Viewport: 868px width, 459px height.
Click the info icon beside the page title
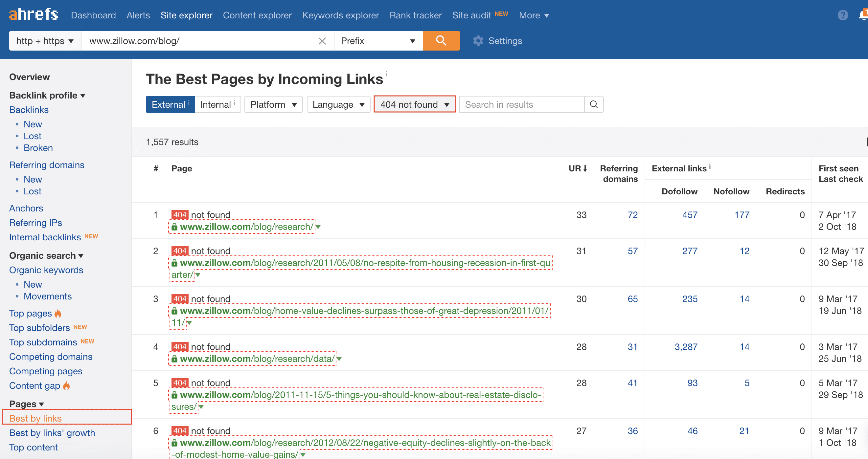click(386, 74)
